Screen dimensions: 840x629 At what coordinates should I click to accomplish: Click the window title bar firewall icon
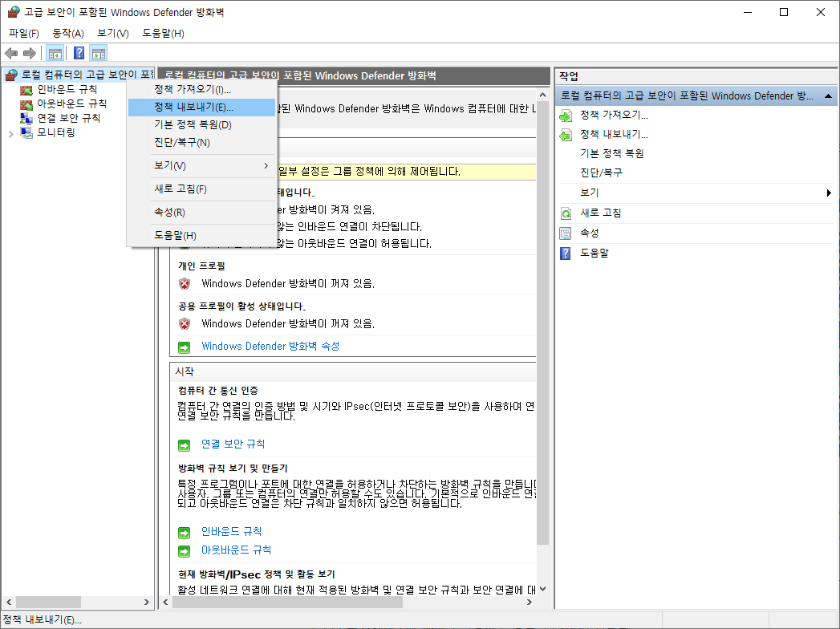pos(14,12)
